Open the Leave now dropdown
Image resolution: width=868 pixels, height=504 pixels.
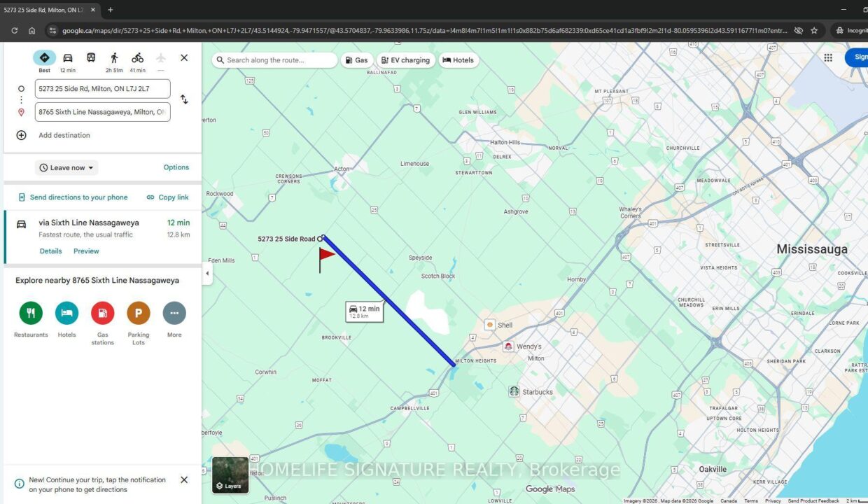66,168
